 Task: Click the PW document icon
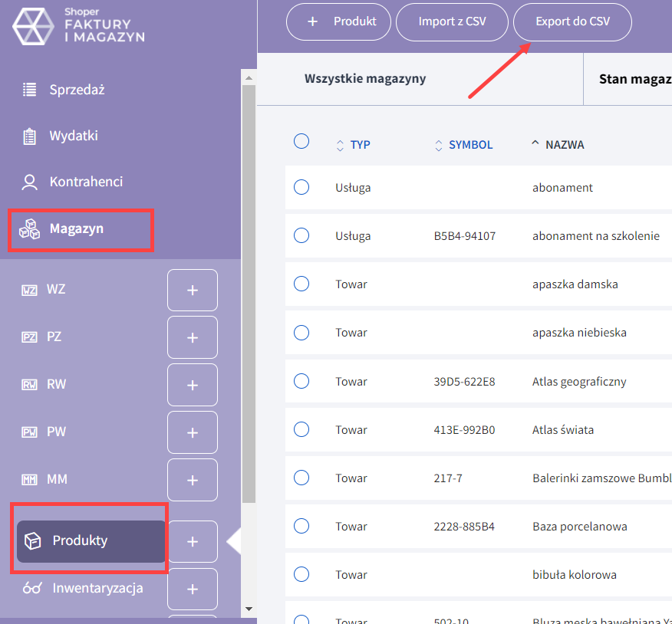29,432
